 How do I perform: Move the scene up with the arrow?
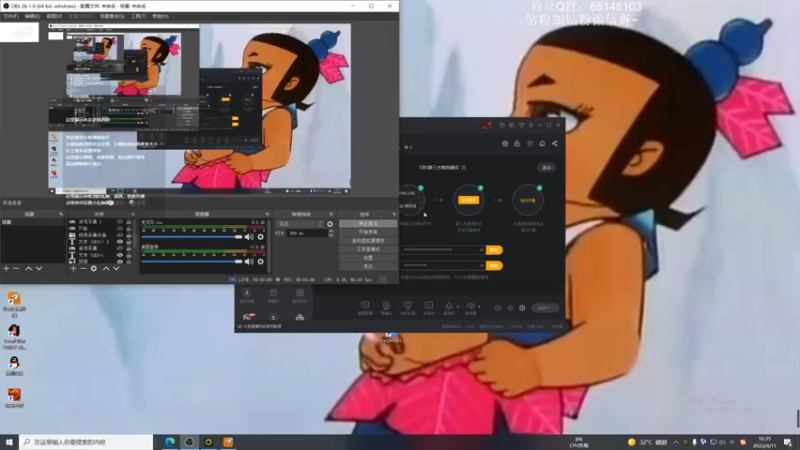coord(29,268)
